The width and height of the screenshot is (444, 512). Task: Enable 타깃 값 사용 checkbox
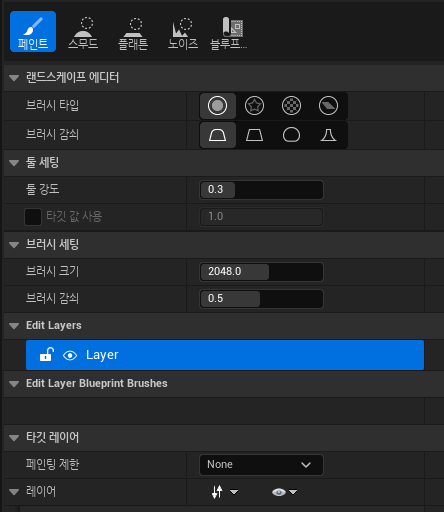click(33, 217)
